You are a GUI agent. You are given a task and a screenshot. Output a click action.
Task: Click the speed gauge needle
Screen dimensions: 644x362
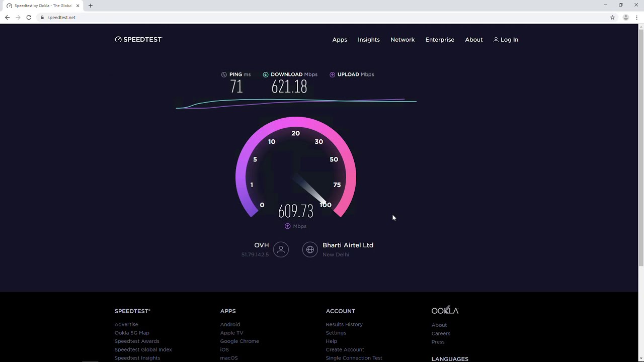tap(310, 190)
